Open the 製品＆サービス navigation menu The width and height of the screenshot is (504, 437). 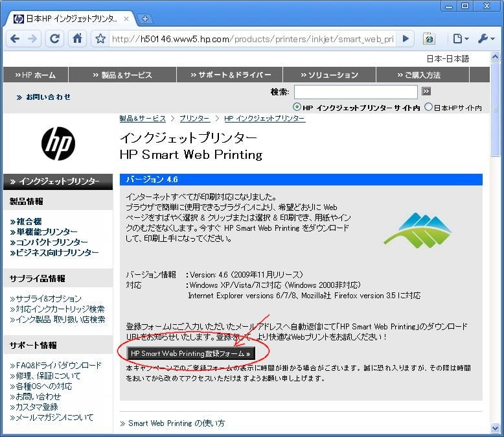coord(122,75)
